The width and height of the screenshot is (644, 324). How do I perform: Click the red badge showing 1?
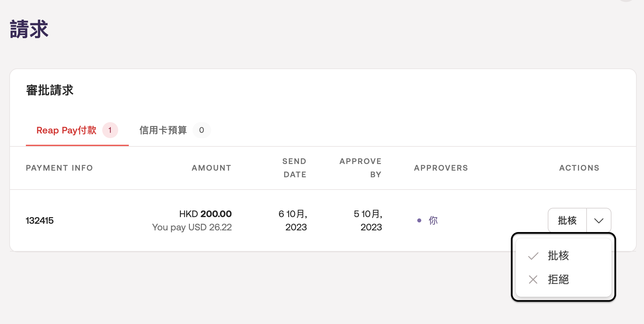click(110, 130)
